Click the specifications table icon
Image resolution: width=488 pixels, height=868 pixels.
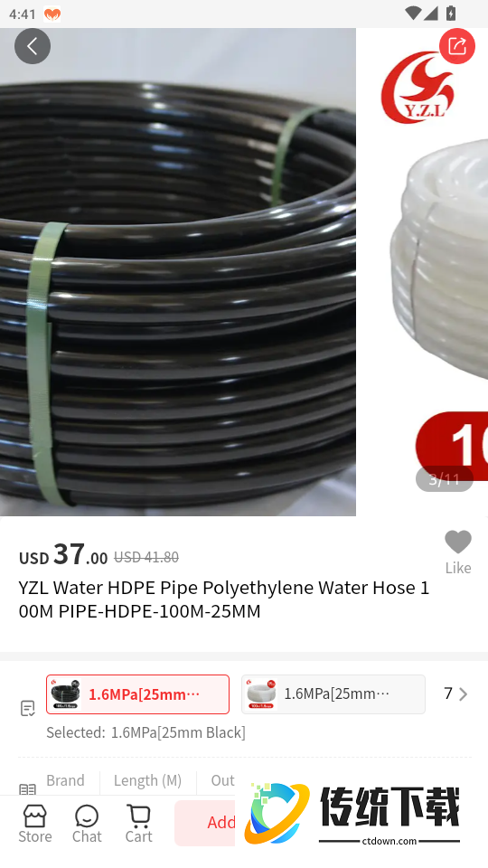click(28, 788)
